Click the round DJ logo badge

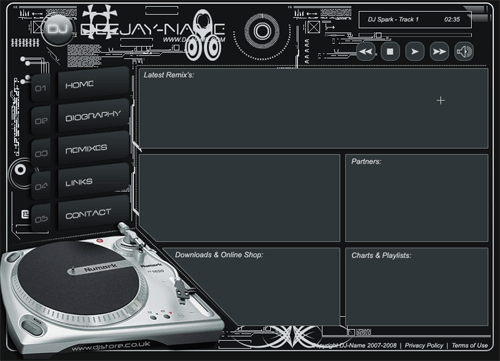[58, 29]
